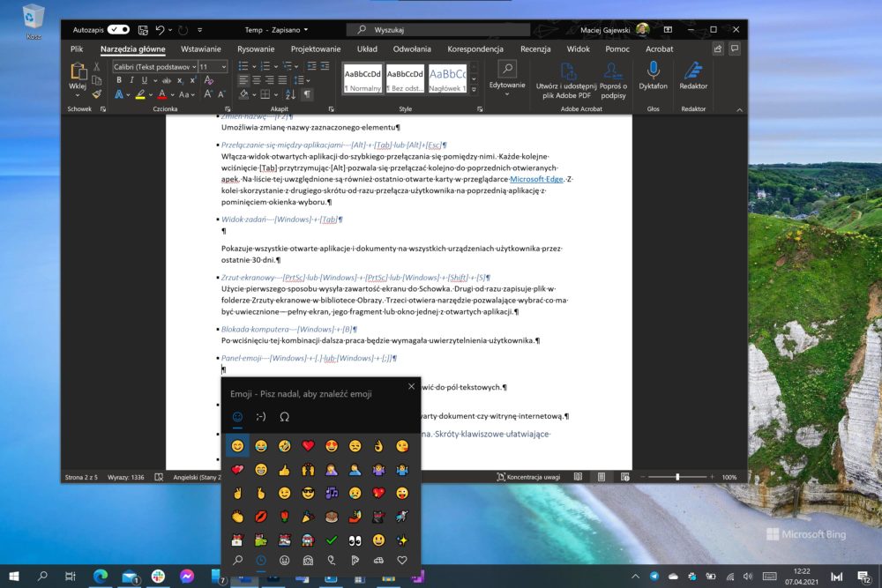The width and height of the screenshot is (882, 588).
Task: Toggle underline formatting
Action: [145, 80]
